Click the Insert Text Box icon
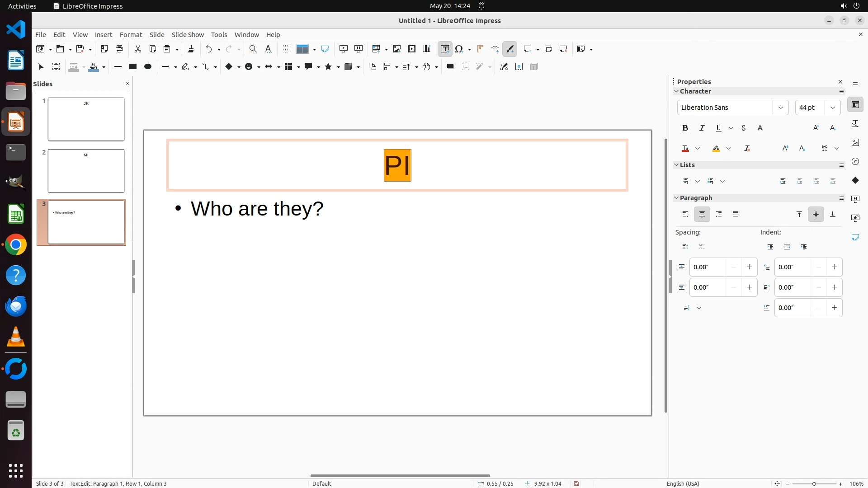This screenshot has width=868, height=488. click(445, 49)
